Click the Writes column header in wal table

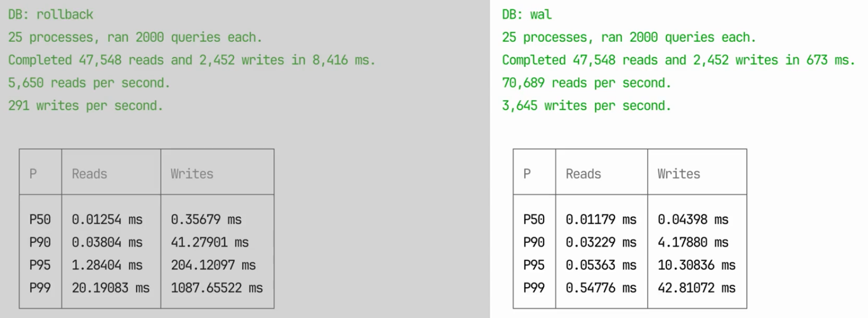(678, 174)
